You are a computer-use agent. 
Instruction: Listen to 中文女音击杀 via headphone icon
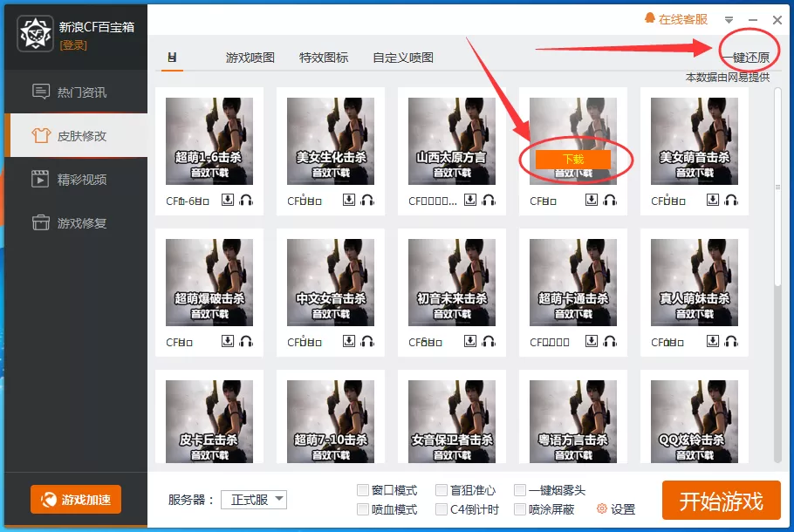tap(367, 341)
